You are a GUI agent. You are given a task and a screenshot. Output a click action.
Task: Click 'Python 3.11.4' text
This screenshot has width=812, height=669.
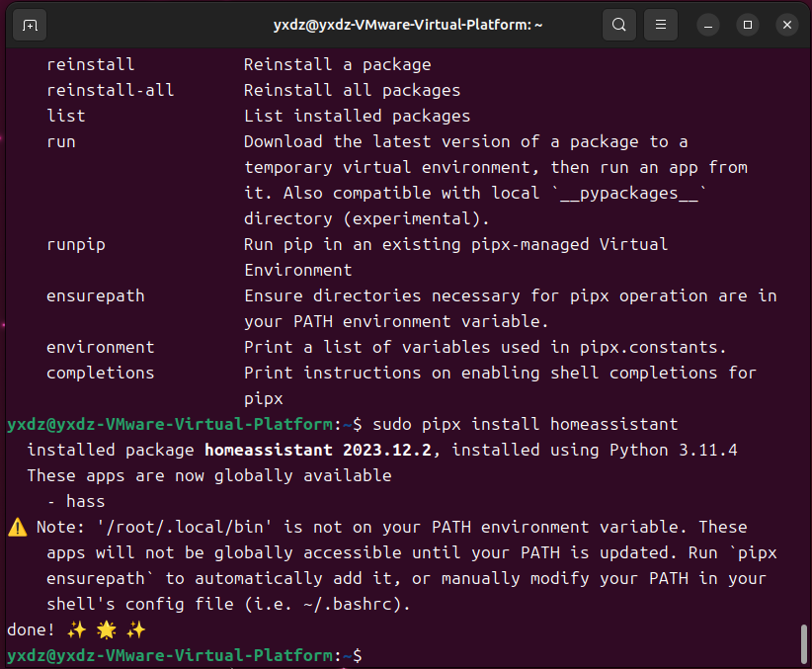pos(674,450)
